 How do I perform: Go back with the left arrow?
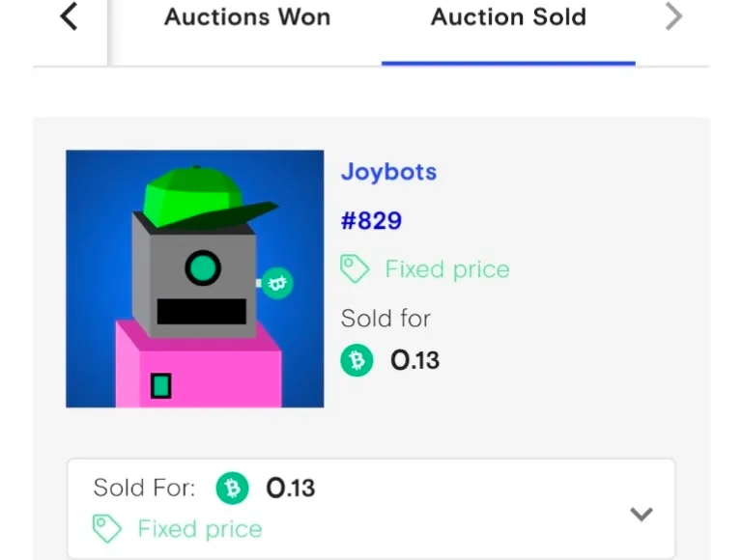[70, 16]
